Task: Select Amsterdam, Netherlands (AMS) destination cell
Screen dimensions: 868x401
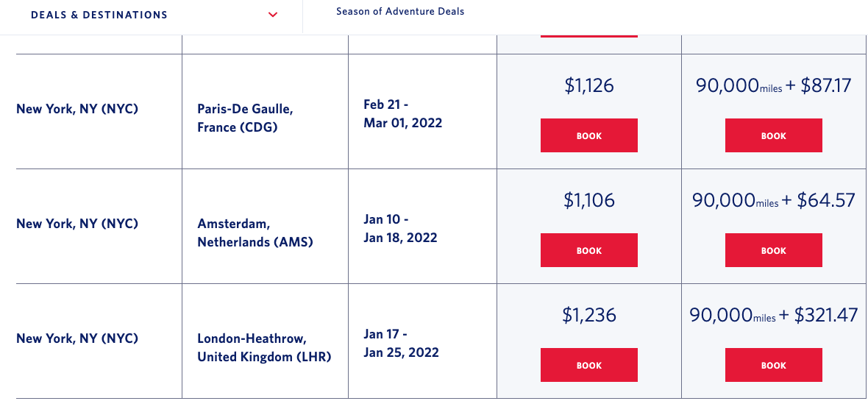Action: pos(255,233)
